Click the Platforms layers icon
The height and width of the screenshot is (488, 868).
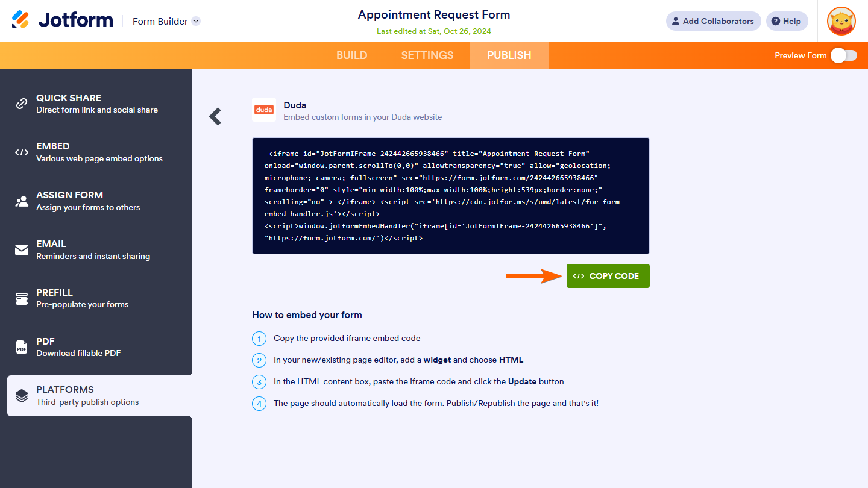point(22,396)
